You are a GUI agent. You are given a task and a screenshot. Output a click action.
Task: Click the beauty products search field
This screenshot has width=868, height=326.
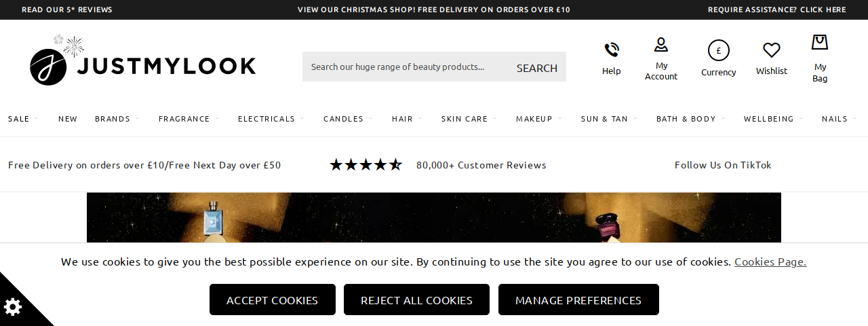404,67
